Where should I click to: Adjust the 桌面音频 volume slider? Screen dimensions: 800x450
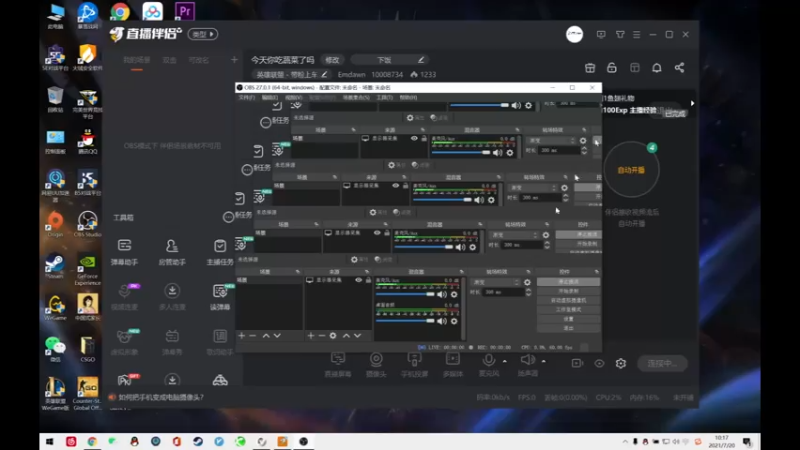tap(405, 321)
